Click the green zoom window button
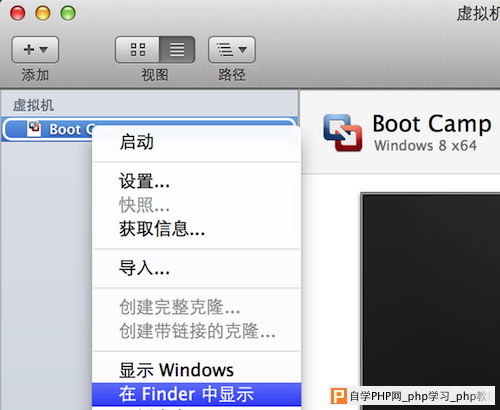The width and height of the screenshot is (500, 410). click(68, 13)
